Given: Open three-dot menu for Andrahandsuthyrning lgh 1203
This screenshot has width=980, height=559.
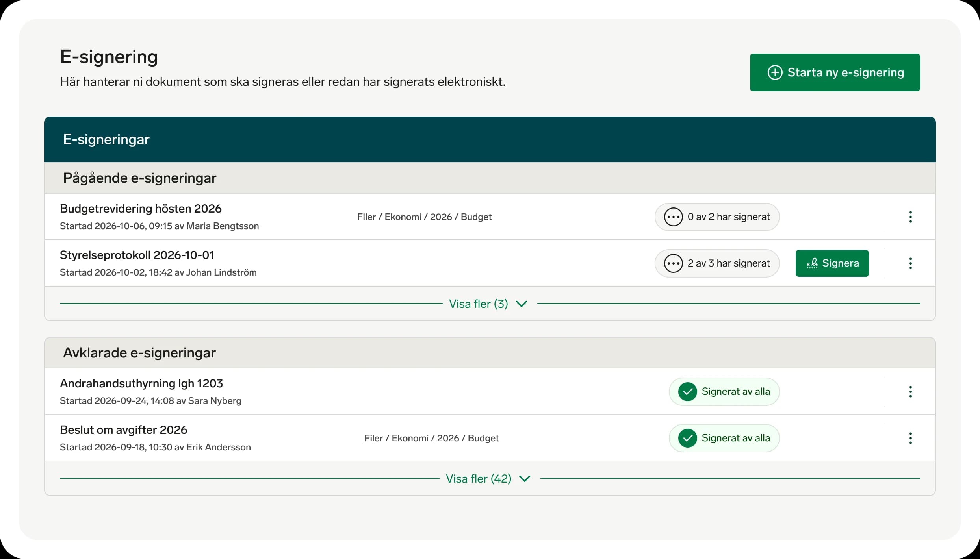Looking at the screenshot, I should (x=910, y=392).
